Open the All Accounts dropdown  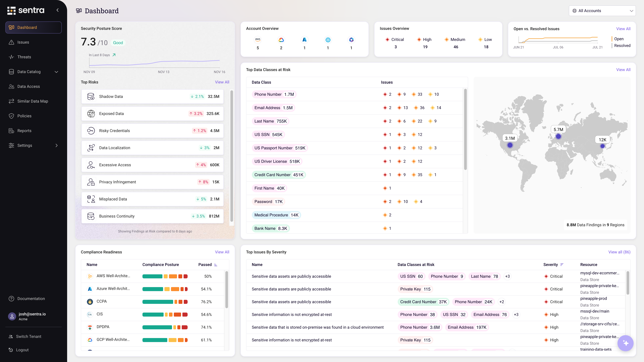[602, 11]
